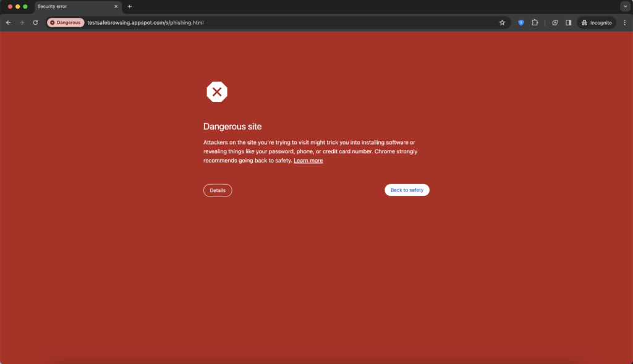Image resolution: width=633 pixels, height=364 pixels.
Task: Click the icon left of the side panel toggle
Action: click(554, 22)
